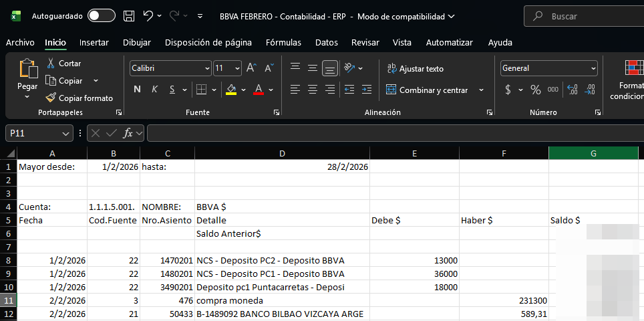This screenshot has width=644, height=321.
Task: Click the Cortar scissors button
Action: coord(63,64)
